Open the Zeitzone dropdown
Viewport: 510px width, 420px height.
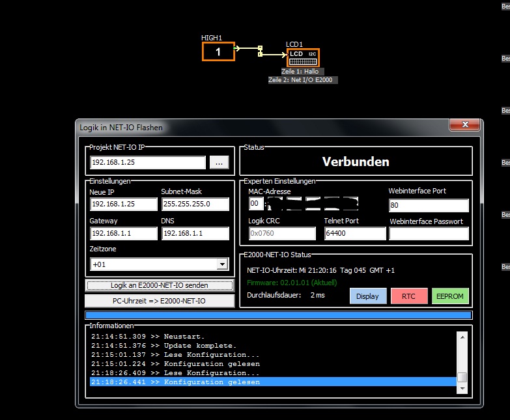pos(222,264)
